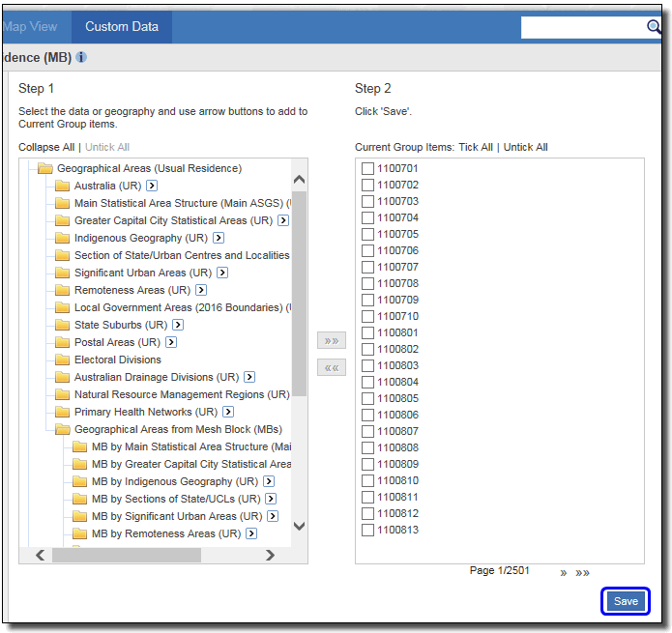Click the Postal Areas (UR) folder icon
672x633 pixels.
point(63,342)
